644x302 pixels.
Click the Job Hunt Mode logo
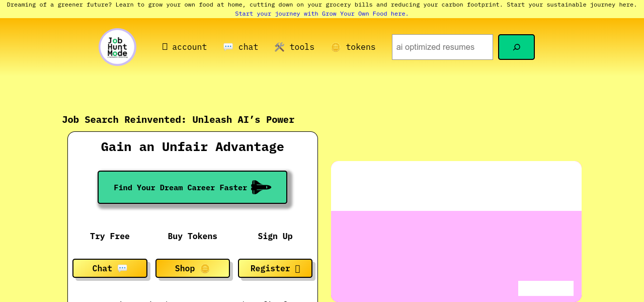tap(117, 47)
